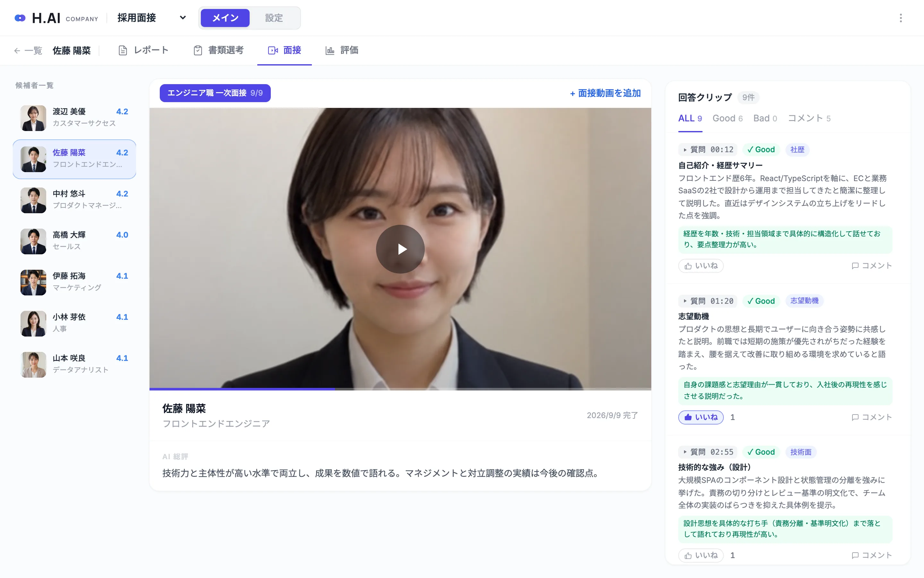Image resolution: width=924 pixels, height=578 pixels.
Task: Open the 採用面接 dropdown
Action: pos(152,18)
